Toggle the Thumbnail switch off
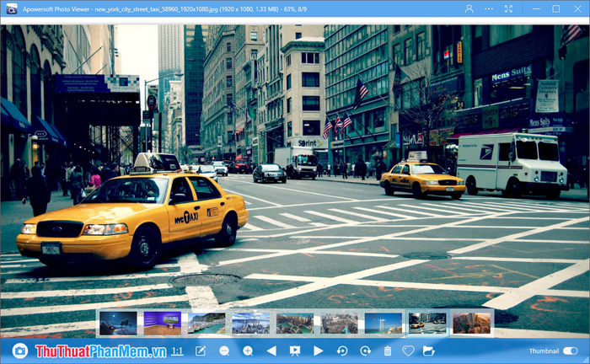This screenshot has height=364, width=590. coord(570,351)
